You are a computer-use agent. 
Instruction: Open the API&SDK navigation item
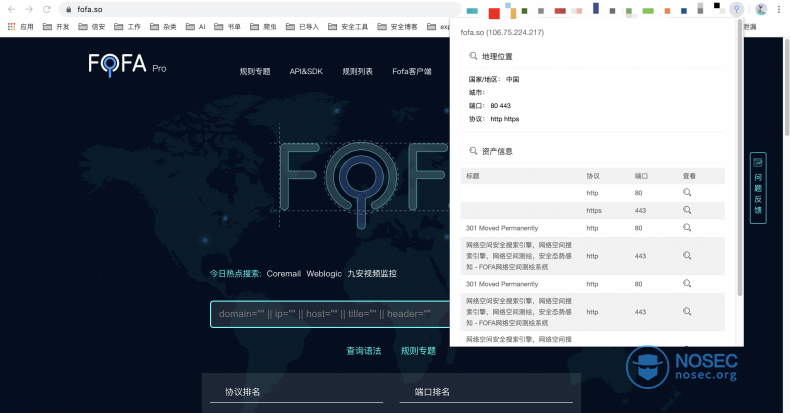point(306,71)
